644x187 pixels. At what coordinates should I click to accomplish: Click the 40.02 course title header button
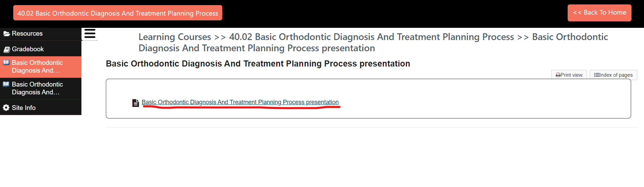[118, 13]
